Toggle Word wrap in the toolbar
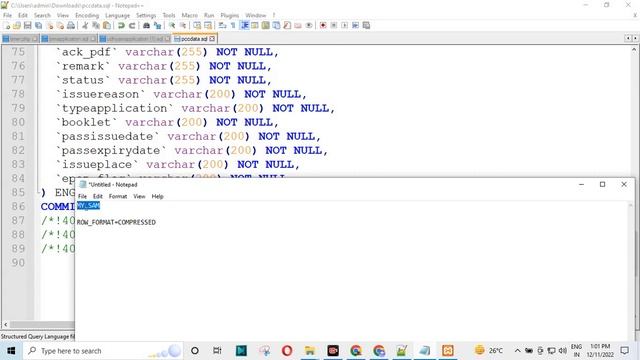Screen dimensions: 640x360 (x=222, y=25)
